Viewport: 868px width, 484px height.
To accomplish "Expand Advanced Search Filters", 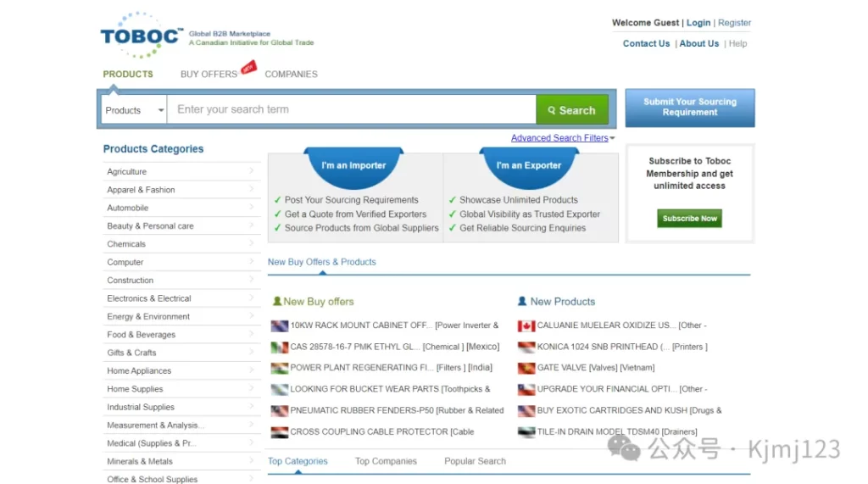I will (563, 138).
